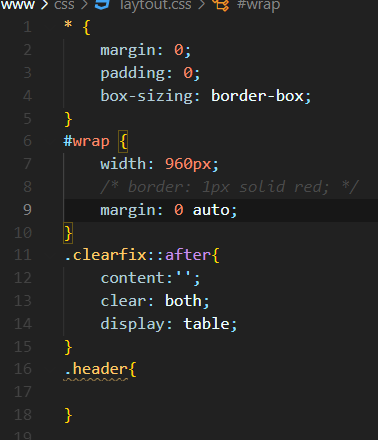This screenshot has width=378, height=440.
Task: Open the www breadcrumb folder
Action: [17, 4]
